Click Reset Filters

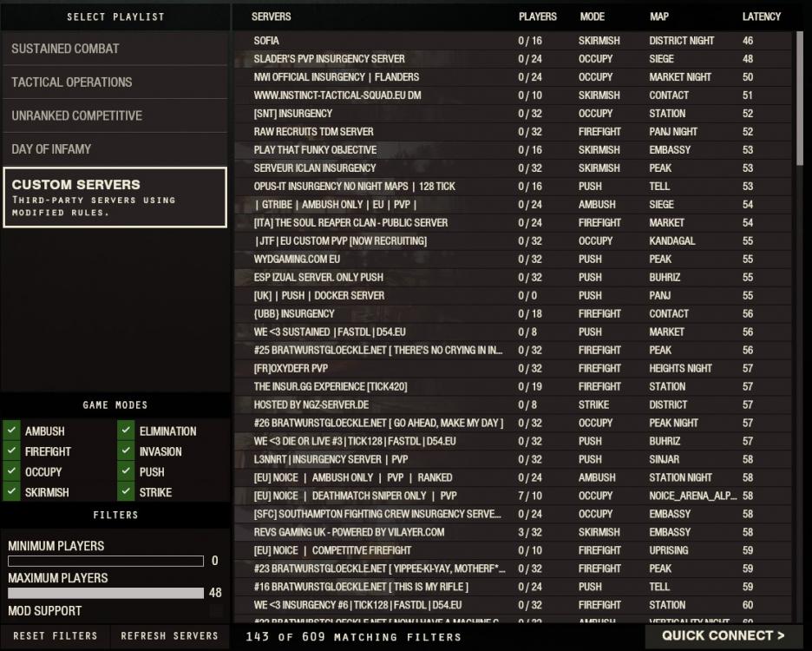[54, 636]
